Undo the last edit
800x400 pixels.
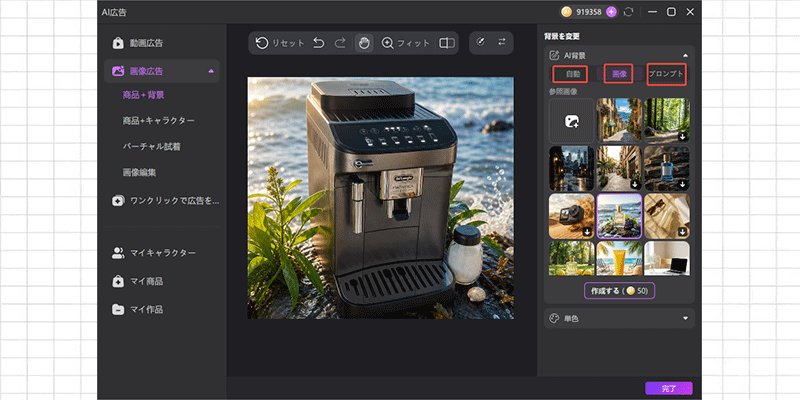tap(318, 43)
